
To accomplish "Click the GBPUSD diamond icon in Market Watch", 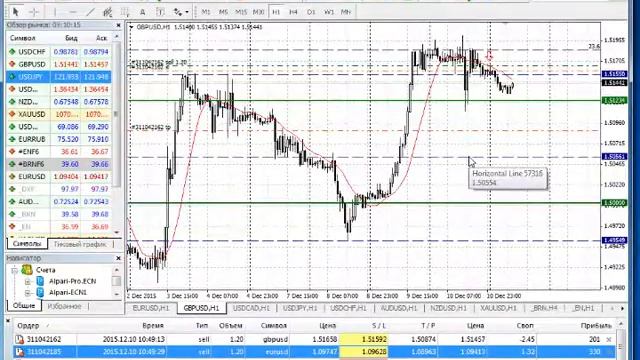I will point(12,64).
